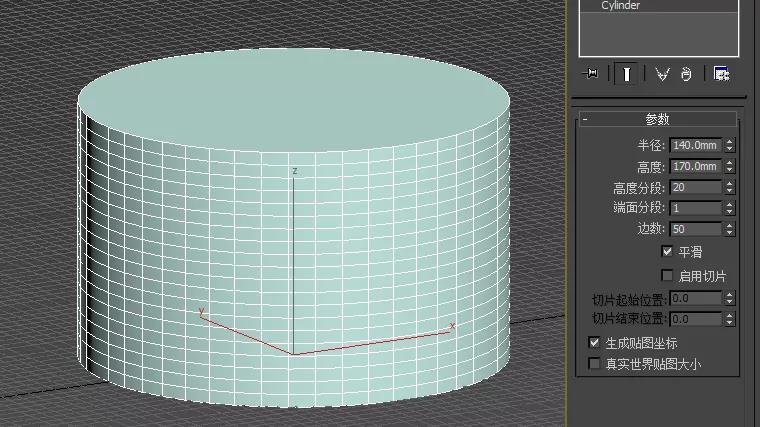The width and height of the screenshot is (760, 427).
Task: Click the 端面分段 value field
Action: [696, 208]
